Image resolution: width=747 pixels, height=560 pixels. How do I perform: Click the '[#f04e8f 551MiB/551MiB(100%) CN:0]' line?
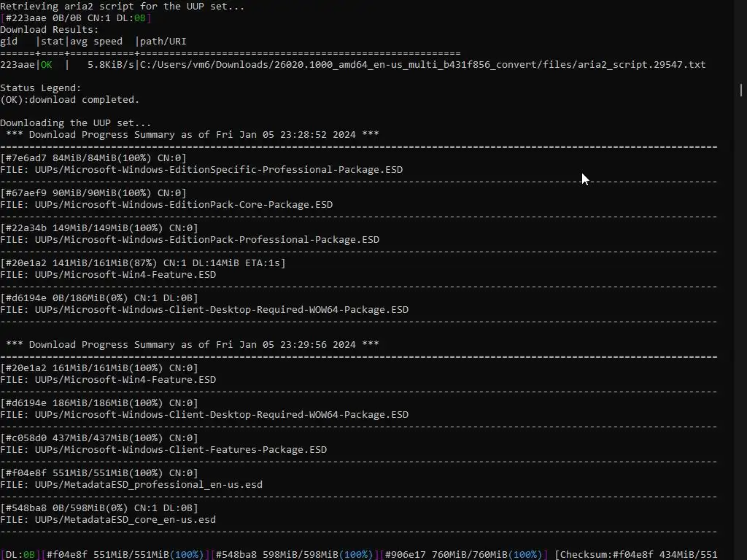coord(99,472)
